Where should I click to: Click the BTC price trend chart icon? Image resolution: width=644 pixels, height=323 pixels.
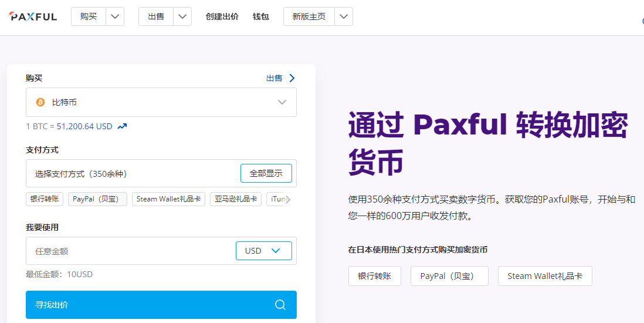(122, 126)
